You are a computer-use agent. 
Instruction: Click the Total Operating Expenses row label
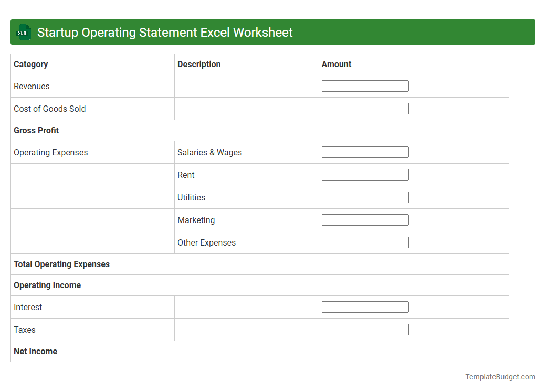tap(61, 264)
